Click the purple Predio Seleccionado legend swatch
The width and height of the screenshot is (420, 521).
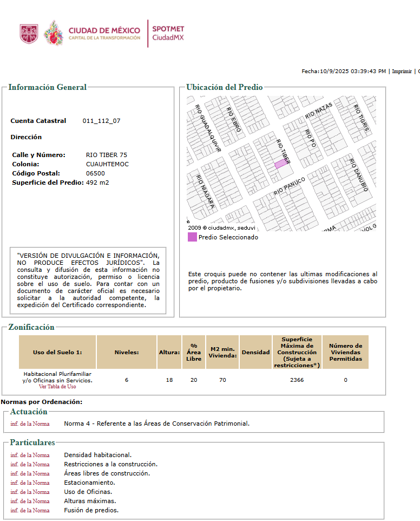(192, 237)
